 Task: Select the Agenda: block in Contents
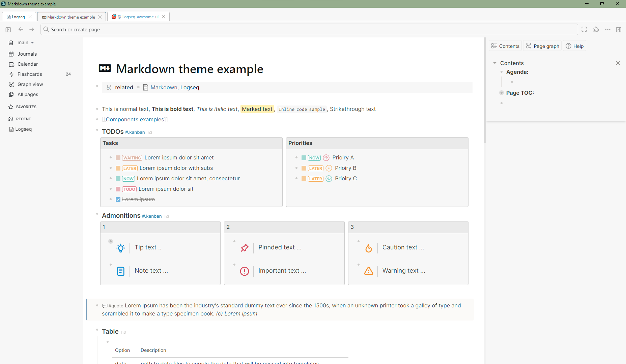(x=517, y=72)
